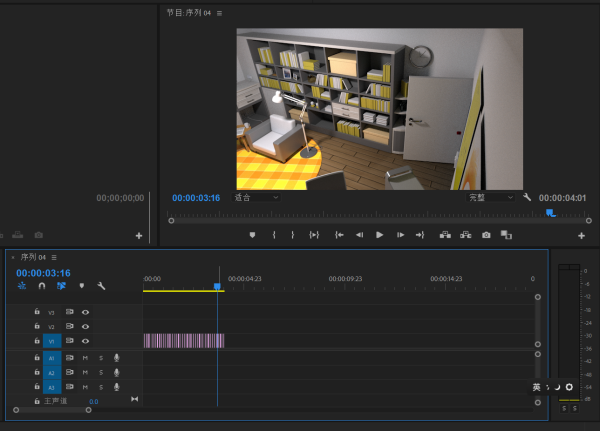Toggle timeline snapping magnet

[x=42, y=286]
